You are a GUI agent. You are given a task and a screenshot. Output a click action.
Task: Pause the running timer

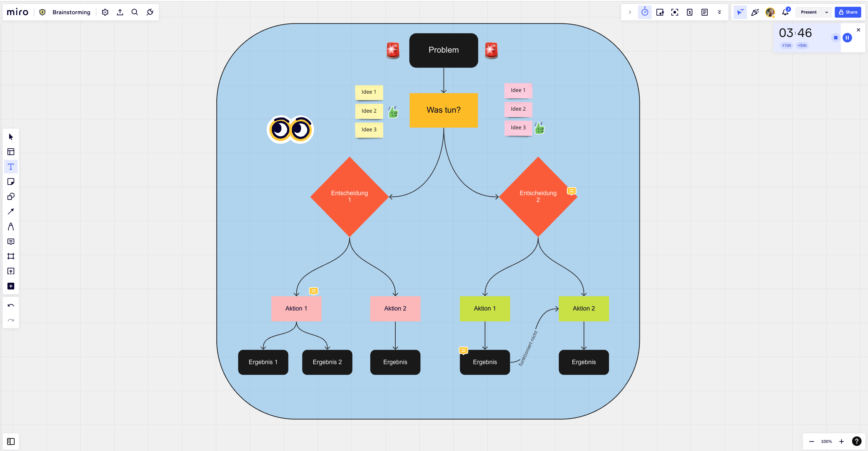click(x=847, y=38)
